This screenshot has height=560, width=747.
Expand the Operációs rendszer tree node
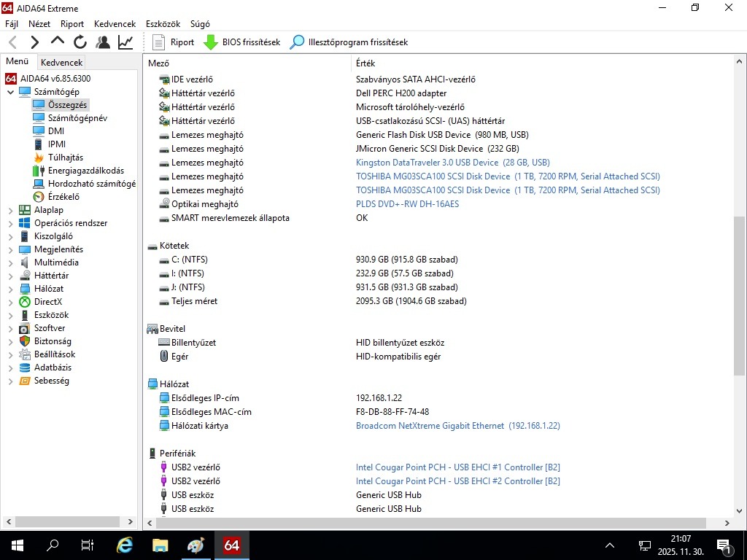pos(10,223)
